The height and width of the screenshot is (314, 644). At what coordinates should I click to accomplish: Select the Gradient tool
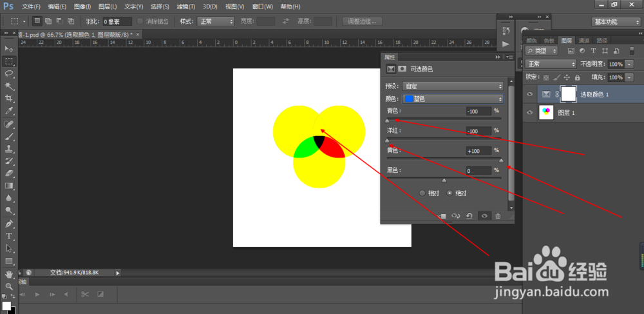click(8, 186)
